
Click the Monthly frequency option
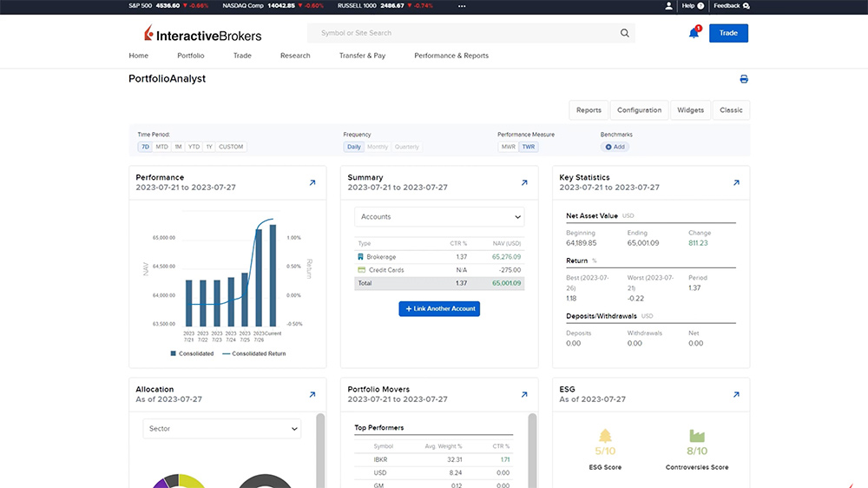coord(378,147)
